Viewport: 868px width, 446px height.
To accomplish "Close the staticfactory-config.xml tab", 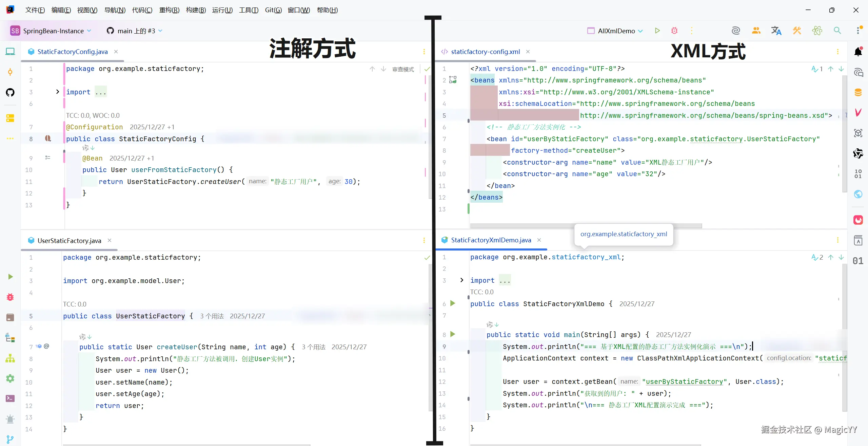I will tap(528, 52).
